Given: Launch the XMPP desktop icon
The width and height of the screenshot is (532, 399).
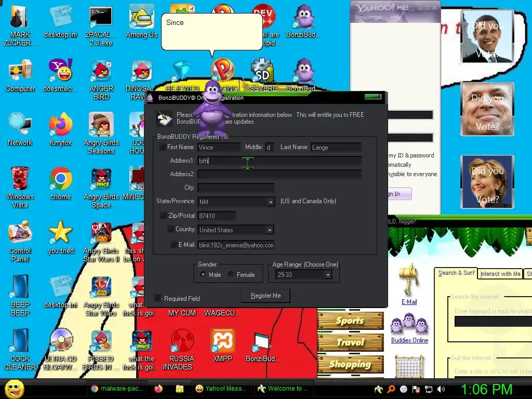Looking at the screenshot, I should coord(222,345).
